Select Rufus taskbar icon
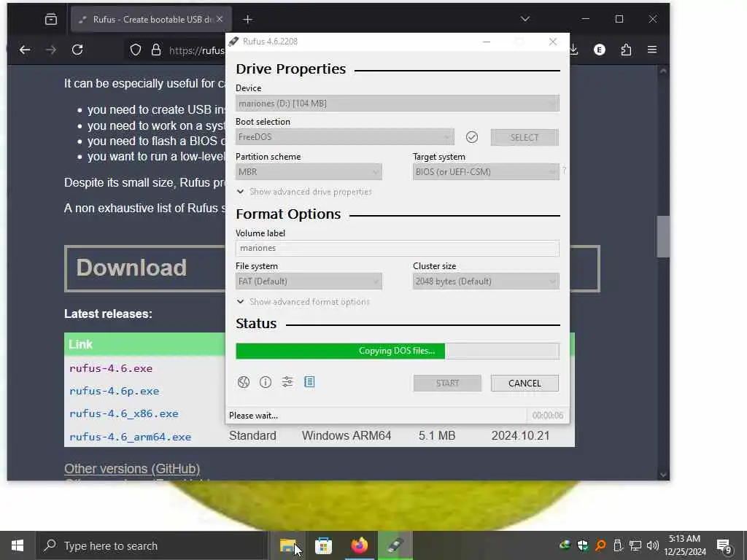This screenshot has height=560, width=747. [x=395, y=545]
